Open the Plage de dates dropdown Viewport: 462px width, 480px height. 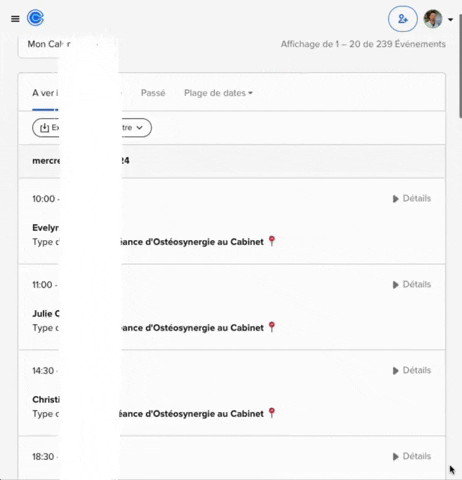[218, 93]
